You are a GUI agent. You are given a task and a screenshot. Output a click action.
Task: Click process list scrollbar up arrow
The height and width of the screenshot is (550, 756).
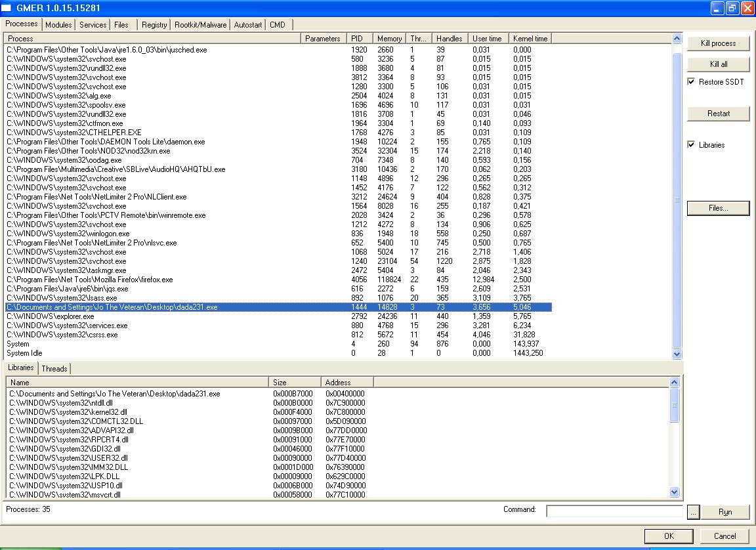[x=677, y=39]
